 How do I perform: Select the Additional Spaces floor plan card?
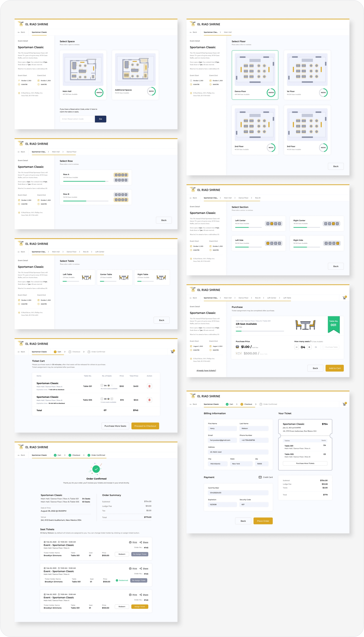[135, 75]
